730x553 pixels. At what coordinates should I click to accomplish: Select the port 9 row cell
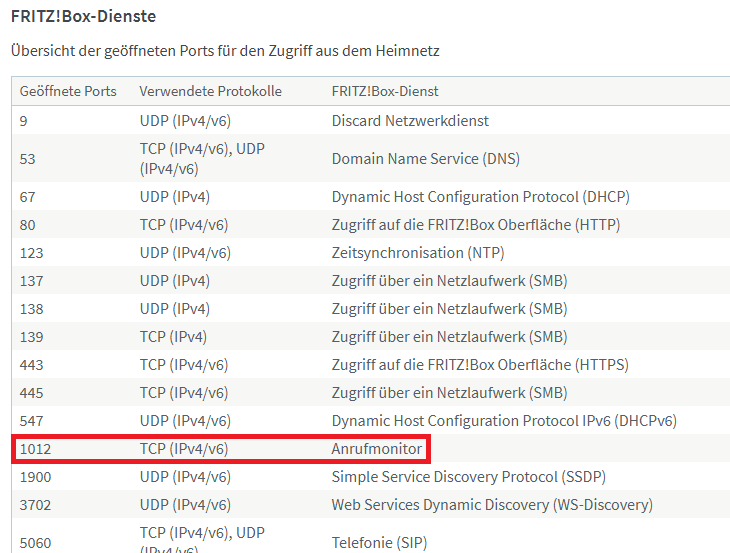click(x=24, y=121)
